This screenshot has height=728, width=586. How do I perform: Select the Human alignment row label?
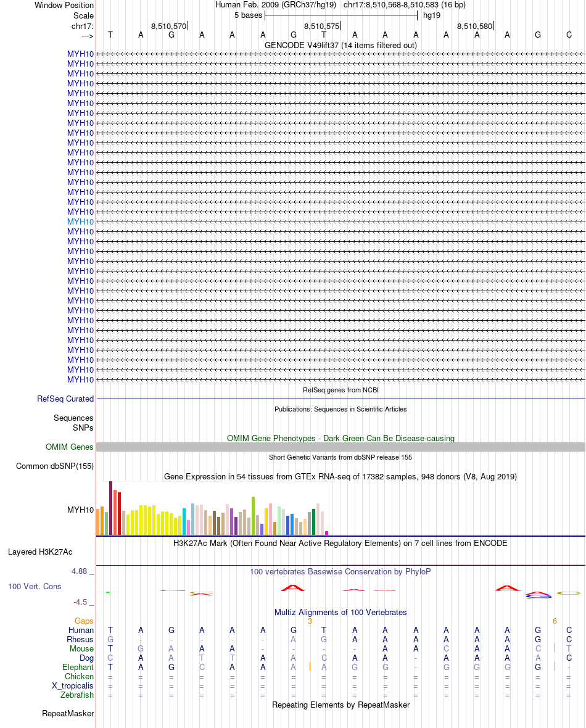pyautogui.click(x=81, y=630)
